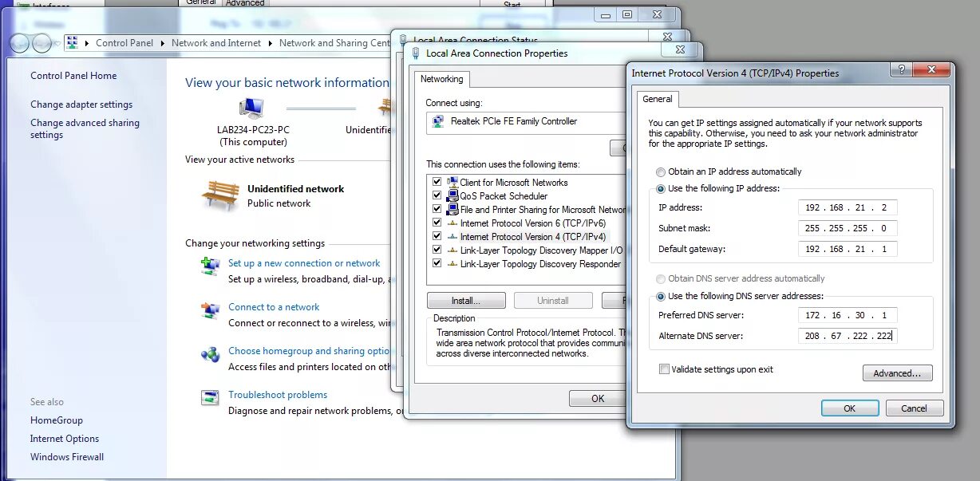The width and height of the screenshot is (980, 481).
Task: Click the Connect to a network icon
Action: (x=211, y=309)
